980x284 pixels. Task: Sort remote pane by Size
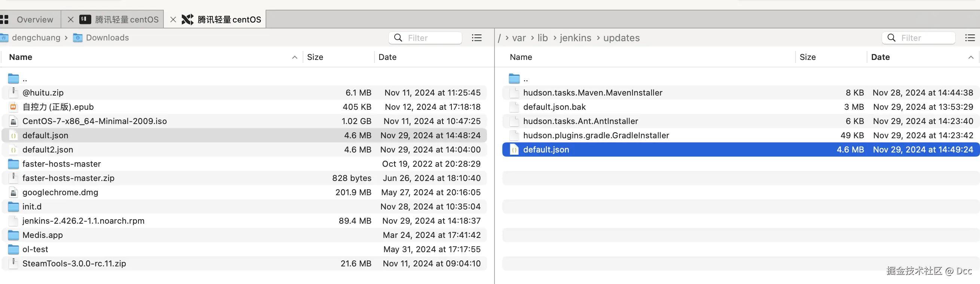coord(807,57)
